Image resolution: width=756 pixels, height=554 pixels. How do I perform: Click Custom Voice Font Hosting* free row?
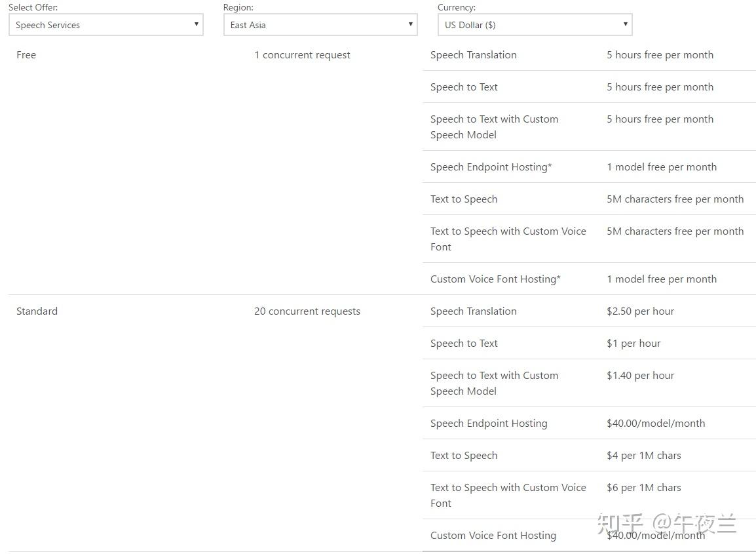495,279
